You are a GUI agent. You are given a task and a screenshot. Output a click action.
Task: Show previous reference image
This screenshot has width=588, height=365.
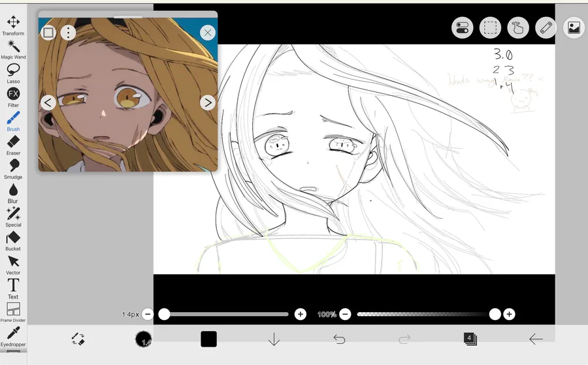pyautogui.click(x=48, y=103)
